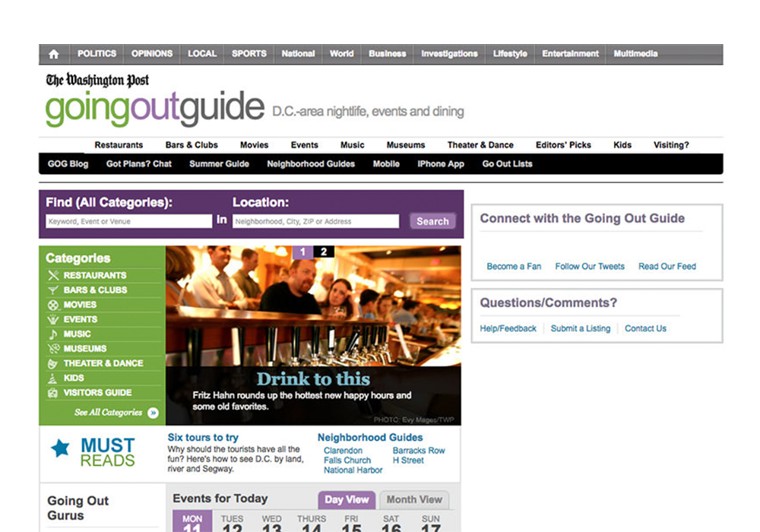The image size is (760, 532).
Task: Show slide 1 of the photo carousel
Action: click(x=302, y=252)
